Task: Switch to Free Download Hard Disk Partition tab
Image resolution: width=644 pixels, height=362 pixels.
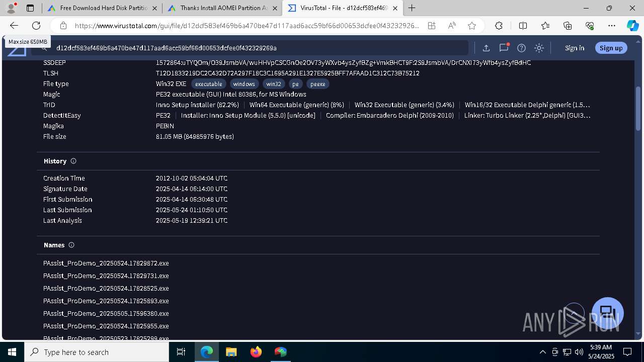Action: (x=103, y=8)
